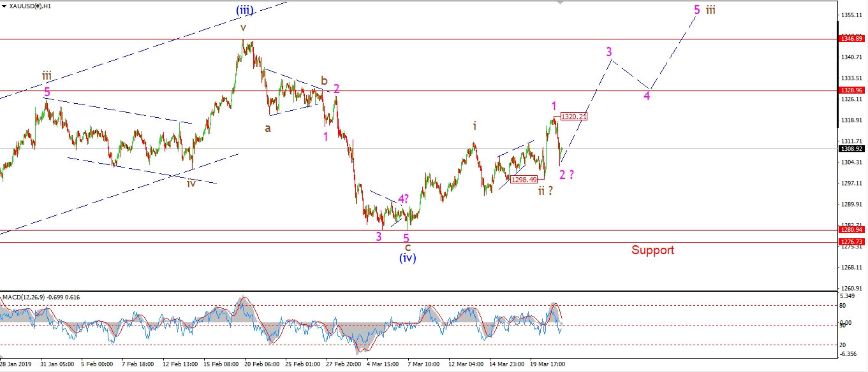
Task: Click the small arrow beside the XAUUSD title
Action: (3, 6)
